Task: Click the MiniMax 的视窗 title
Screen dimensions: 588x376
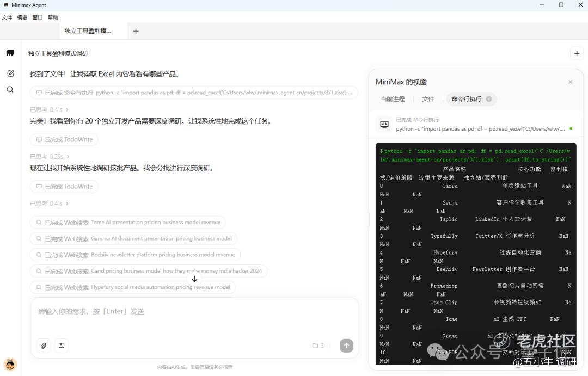Action: [x=401, y=82]
